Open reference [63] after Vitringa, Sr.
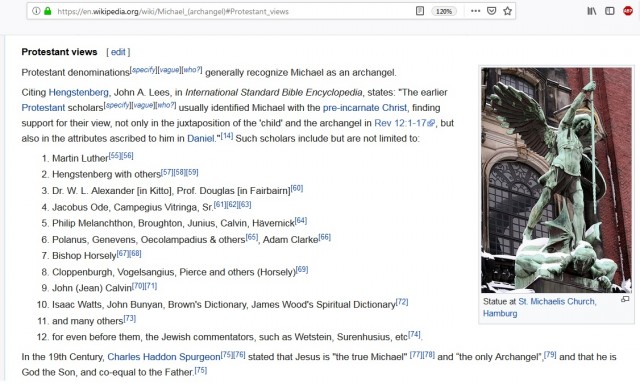The height and width of the screenshot is (384, 640). tap(245, 204)
